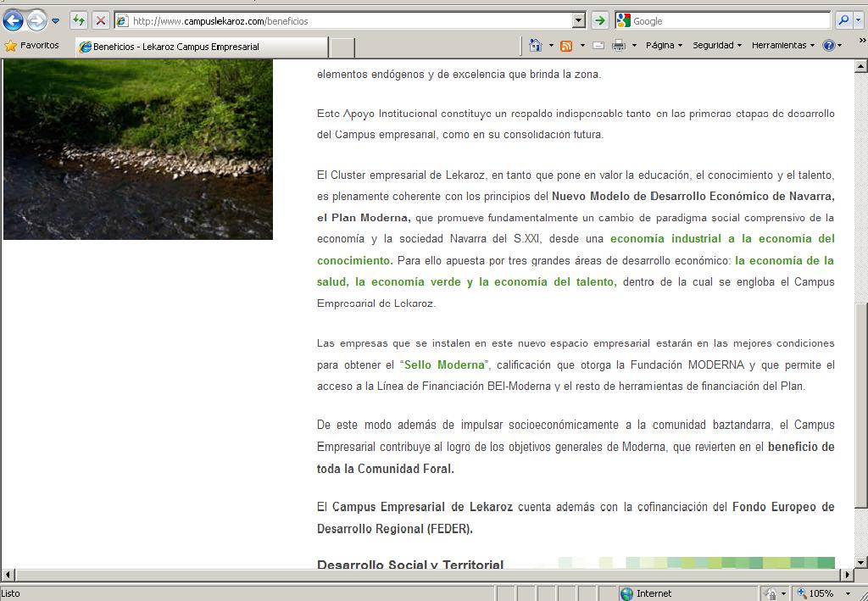This screenshot has height=601, width=868.
Task: Click the river and grass photo
Action: [x=138, y=149]
